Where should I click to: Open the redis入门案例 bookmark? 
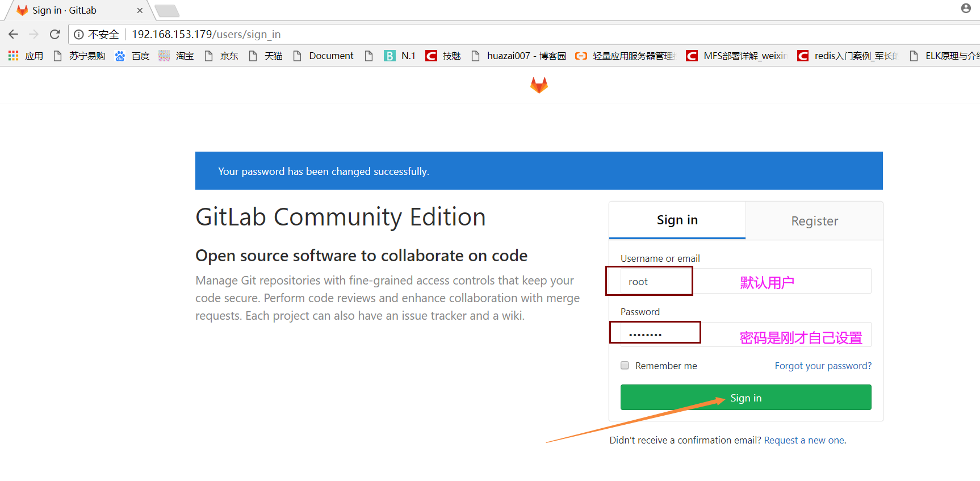[x=847, y=56]
